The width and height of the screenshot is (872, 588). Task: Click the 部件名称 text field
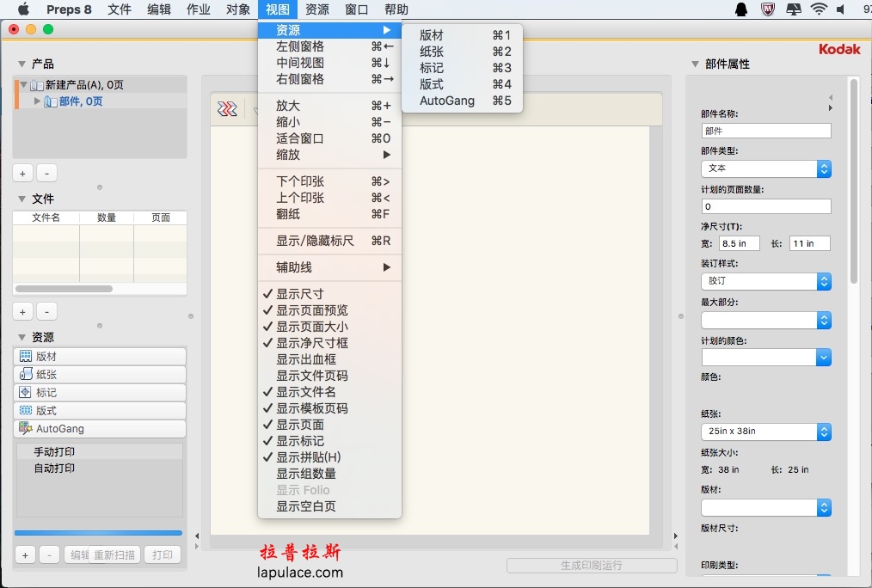[x=765, y=131]
